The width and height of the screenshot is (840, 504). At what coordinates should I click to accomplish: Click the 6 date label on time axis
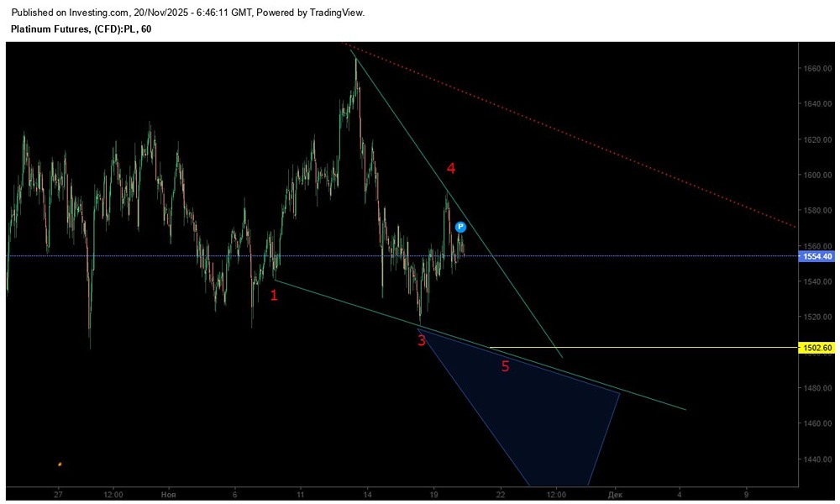pyautogui.click(x=234, y=495)
